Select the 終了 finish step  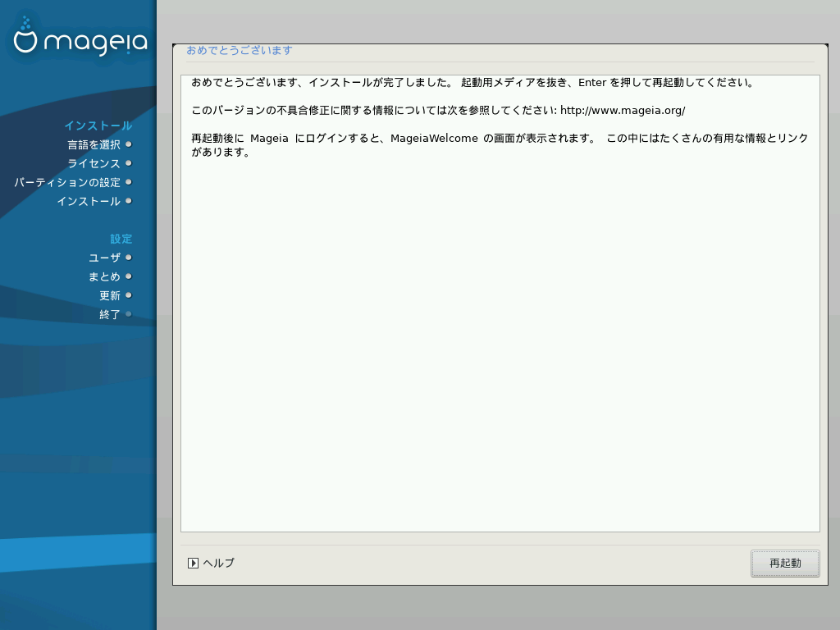[x=110, y=314]
